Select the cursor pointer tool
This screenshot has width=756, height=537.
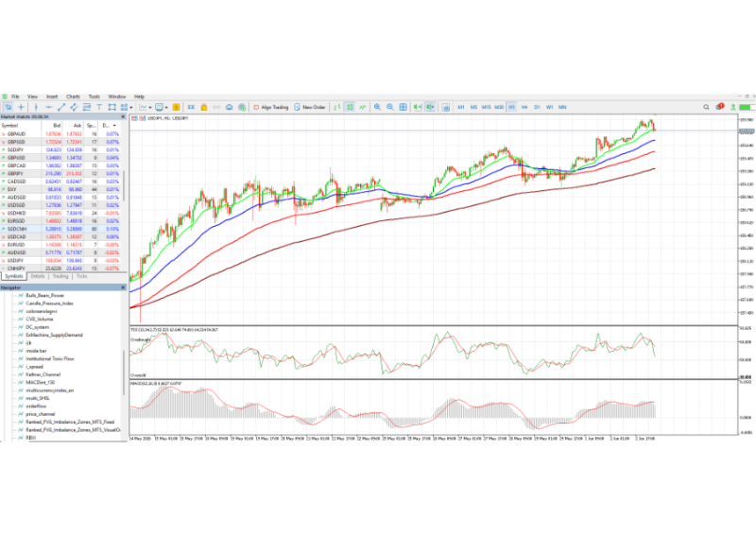(x=9, y=107)
